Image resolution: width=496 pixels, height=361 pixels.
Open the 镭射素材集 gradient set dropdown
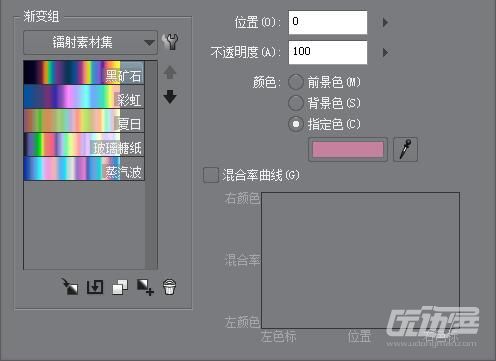(x=90, y=42)
